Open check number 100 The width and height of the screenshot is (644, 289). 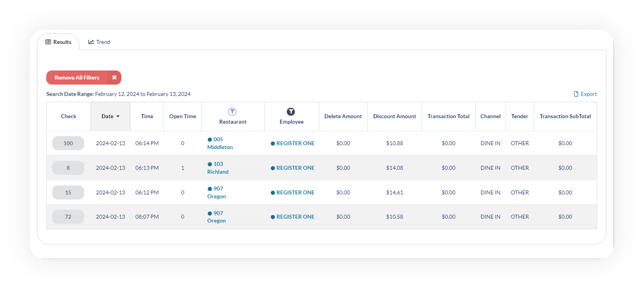(68, 143)
